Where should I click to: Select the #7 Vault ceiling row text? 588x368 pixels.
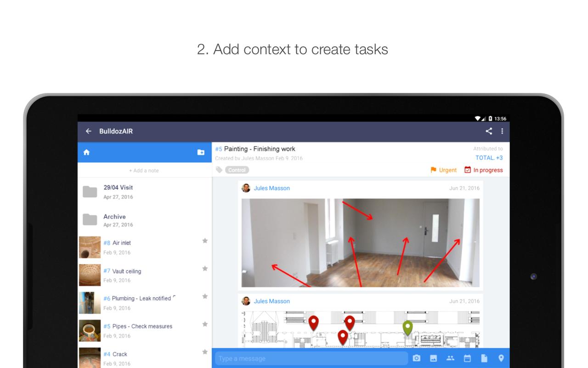coord(122,271)
